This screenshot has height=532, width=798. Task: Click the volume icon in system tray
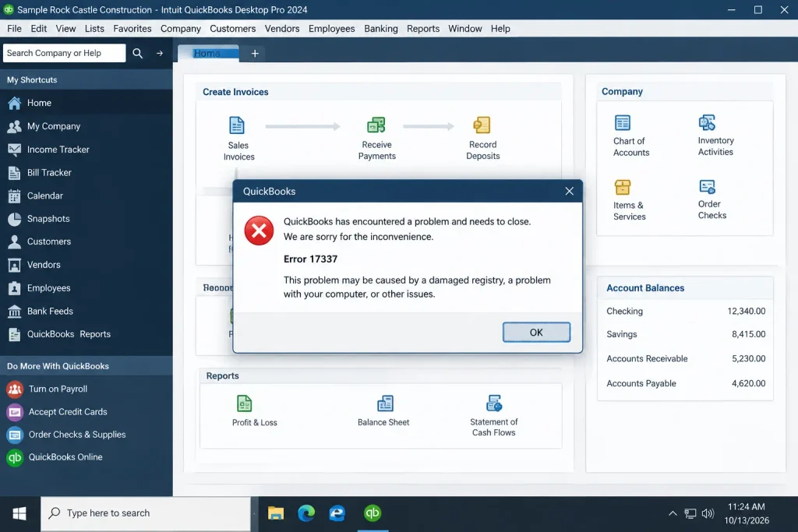(x=708, y=513)
